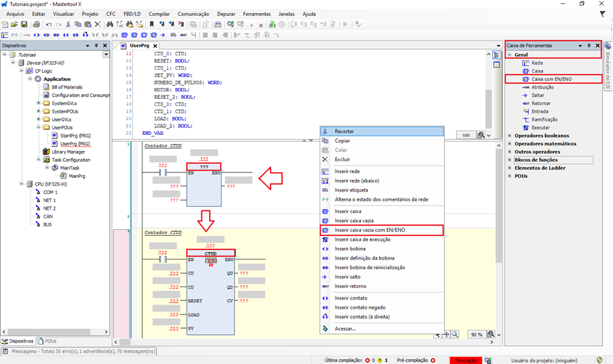Expand the SystemGVLs folder in the tree
The height and width of the screenshot is (364, 613).
click(37, 103)
